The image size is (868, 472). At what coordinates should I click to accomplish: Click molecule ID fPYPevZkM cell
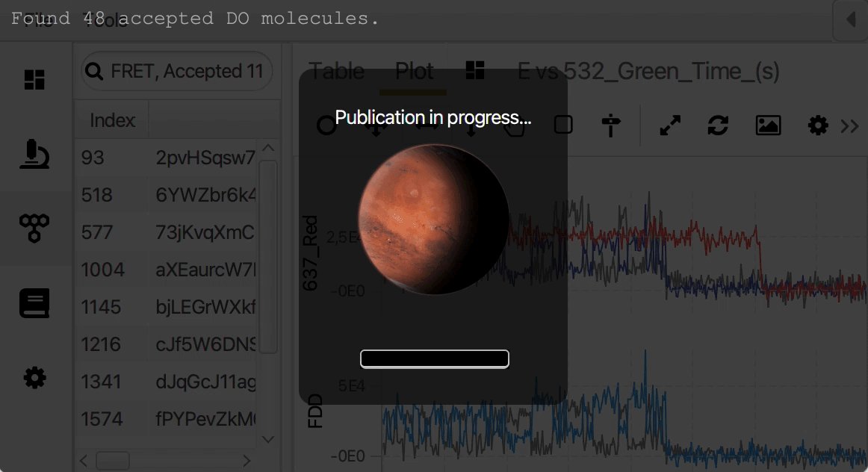(x=205, y=419)
